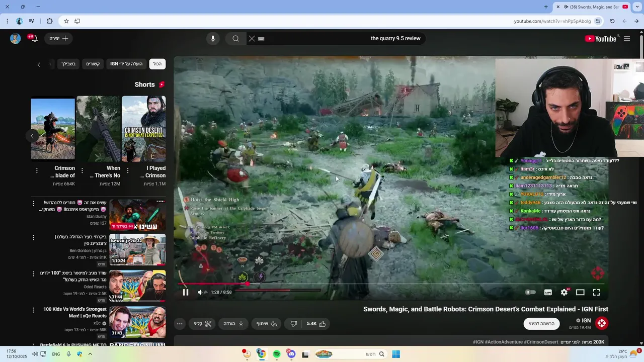
Task: Open the 'Crimson Desert Is Not What I Expected' Short
Action: tap(144, 129)
